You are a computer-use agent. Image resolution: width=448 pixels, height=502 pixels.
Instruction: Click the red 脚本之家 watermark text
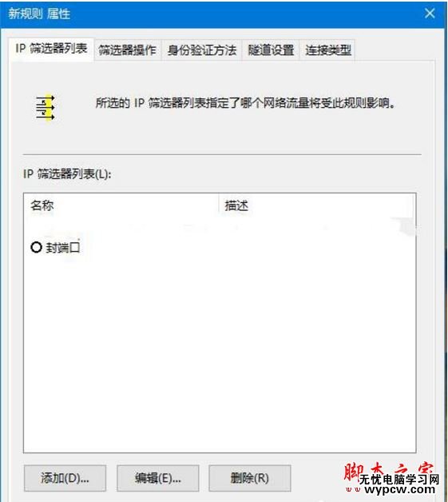point(389,472)
